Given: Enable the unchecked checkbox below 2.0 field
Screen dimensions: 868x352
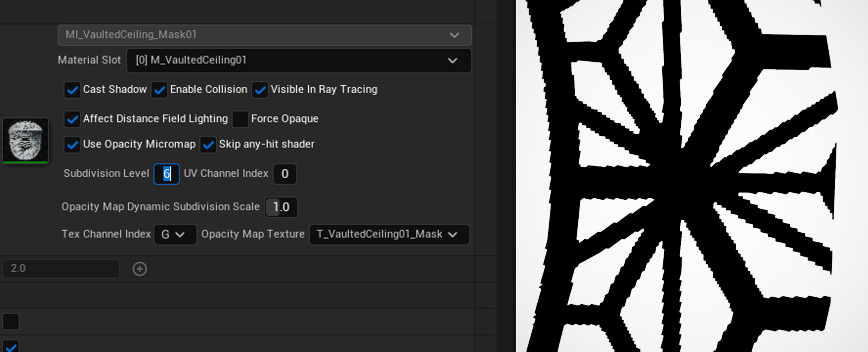Looking at the screenshot, I should pyautogui.click(x=11, y=322).
